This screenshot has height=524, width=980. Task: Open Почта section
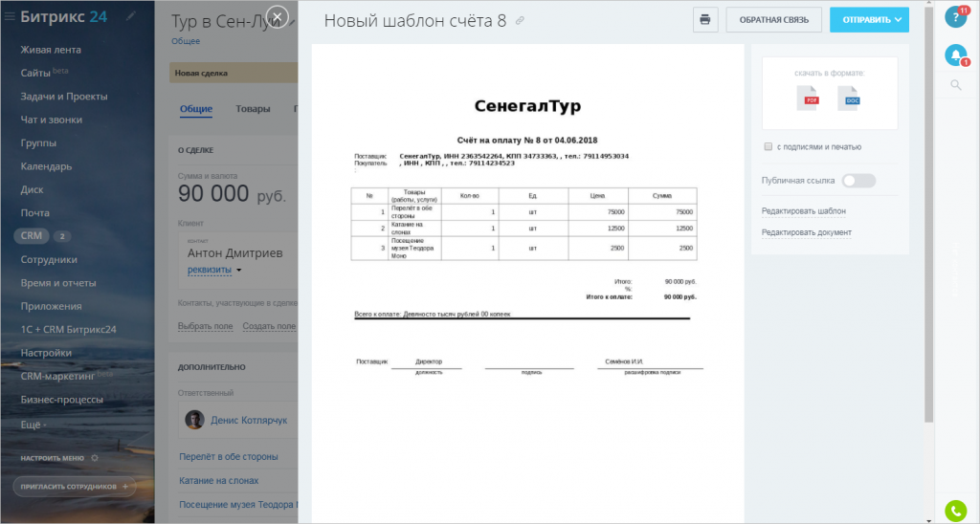pos(35,213)
